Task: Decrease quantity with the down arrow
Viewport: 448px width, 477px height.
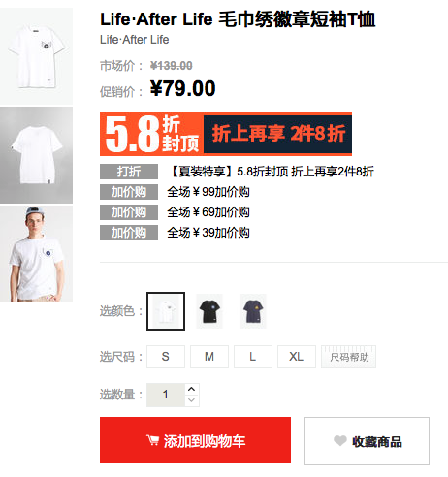Action: tap(192, 400)
